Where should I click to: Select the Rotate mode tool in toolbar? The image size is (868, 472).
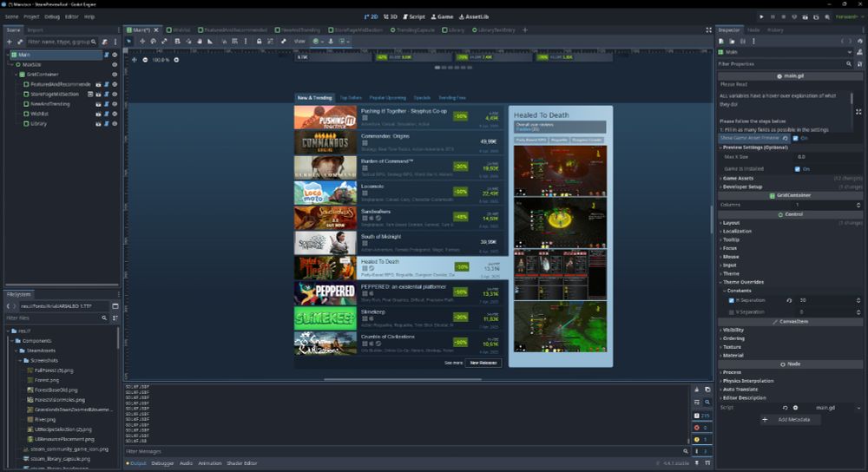point(154,41)
